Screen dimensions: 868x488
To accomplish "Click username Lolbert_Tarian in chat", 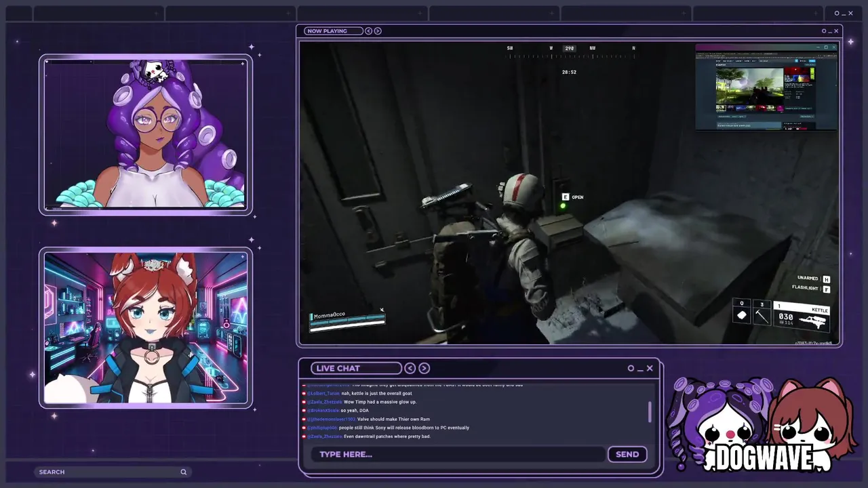I will (324, 393).
